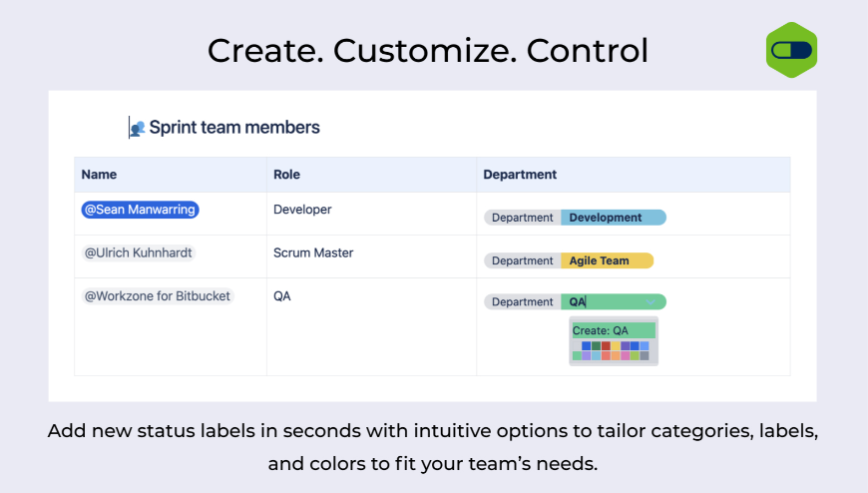Viewport: 868px width, 493px height.
Task: Pick the lime green color swatch
Action: (x=635, y=355)
